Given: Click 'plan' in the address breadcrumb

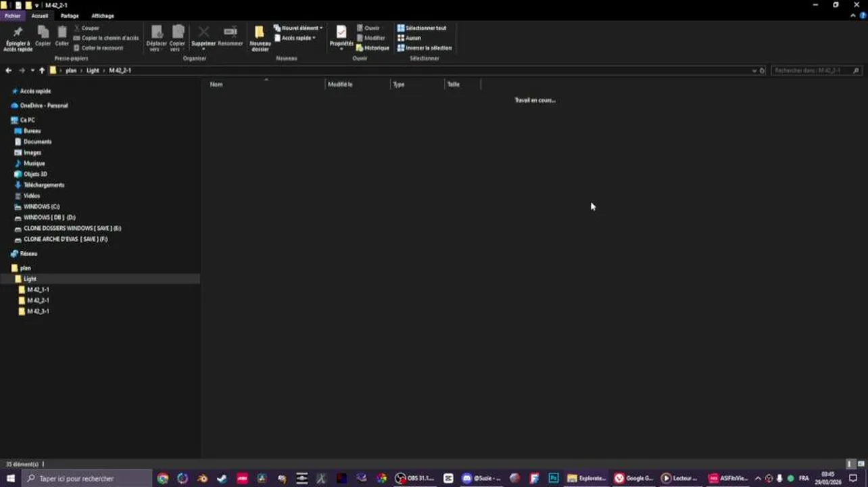Looking at the screenshot, I should pyautogui.click(x=70, y=70).
